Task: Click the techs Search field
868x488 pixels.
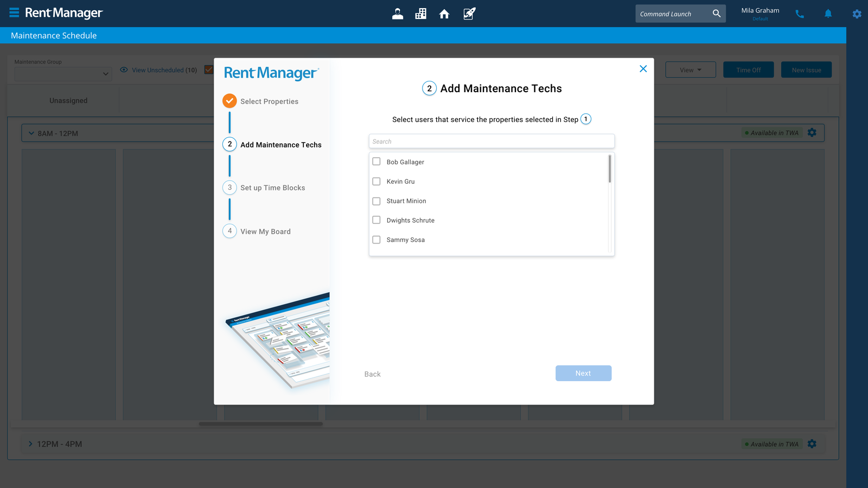Action: coord(492,142)
